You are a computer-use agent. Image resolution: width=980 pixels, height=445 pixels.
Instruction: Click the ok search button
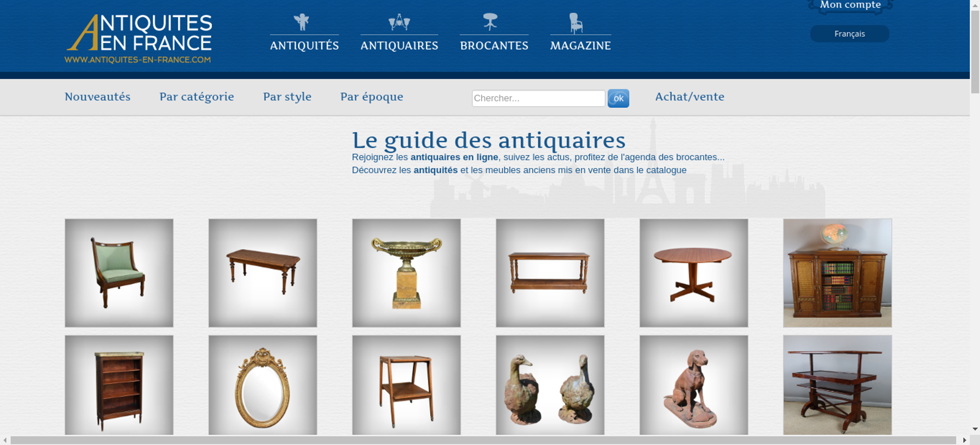click(x=618, y=98)
